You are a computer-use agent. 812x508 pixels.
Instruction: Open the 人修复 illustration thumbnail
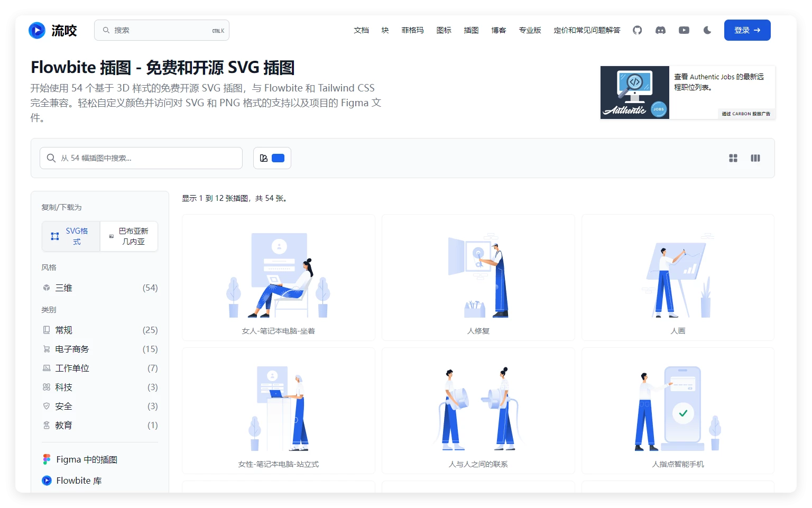(478, 277)
